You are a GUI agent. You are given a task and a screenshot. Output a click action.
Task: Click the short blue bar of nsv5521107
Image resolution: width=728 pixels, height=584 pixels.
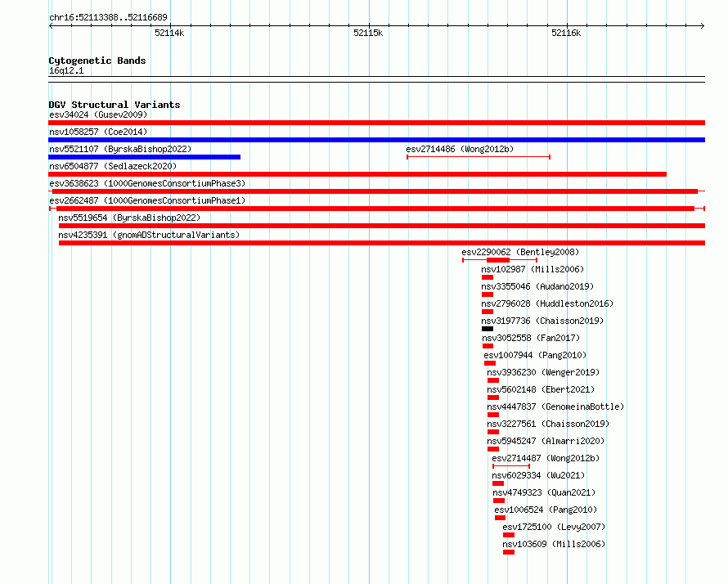point(145,157)
